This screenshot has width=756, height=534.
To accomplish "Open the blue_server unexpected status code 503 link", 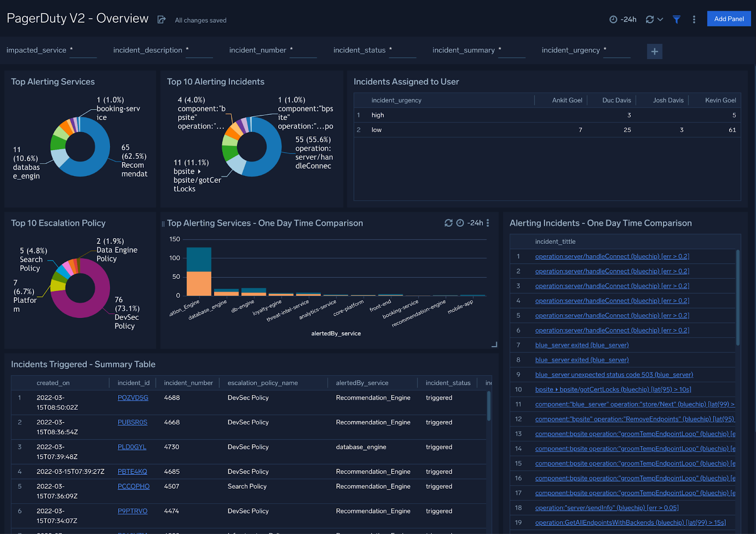I will [613, 374].
